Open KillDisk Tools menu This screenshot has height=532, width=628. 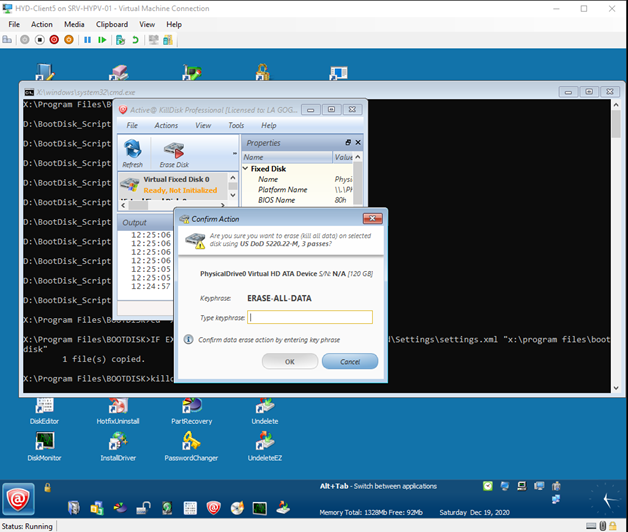click(x=236, y=125)
